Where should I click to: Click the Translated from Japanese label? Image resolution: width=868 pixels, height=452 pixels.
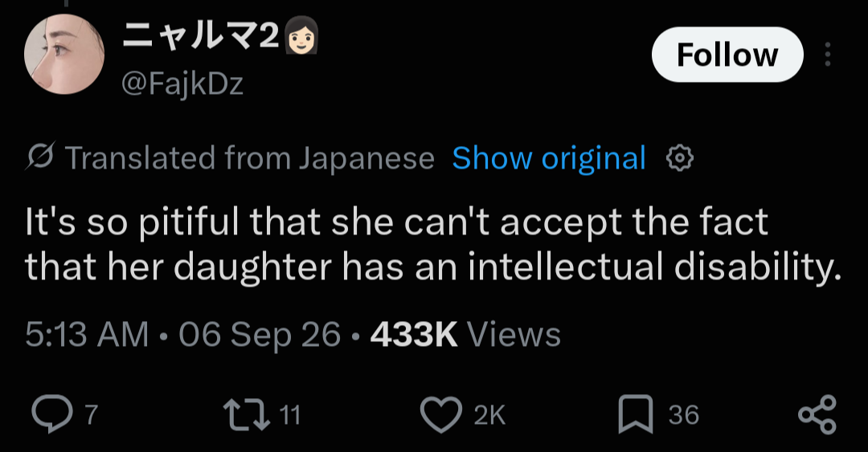pos(250,159)
